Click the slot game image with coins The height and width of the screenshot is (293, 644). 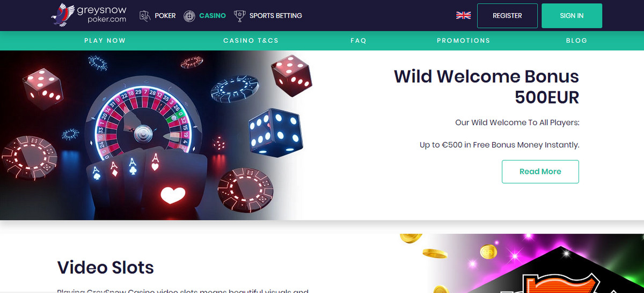tap(522, 263)
